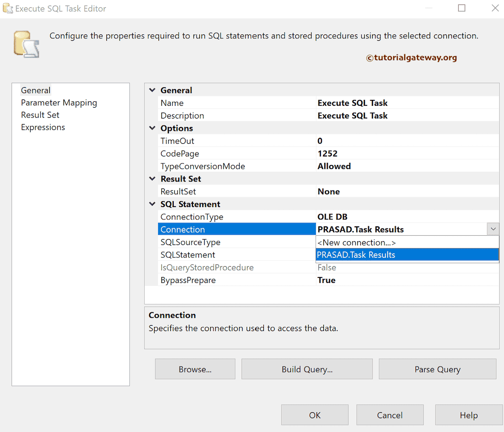Choose <New connection...> from the list

tap(356, 243)
